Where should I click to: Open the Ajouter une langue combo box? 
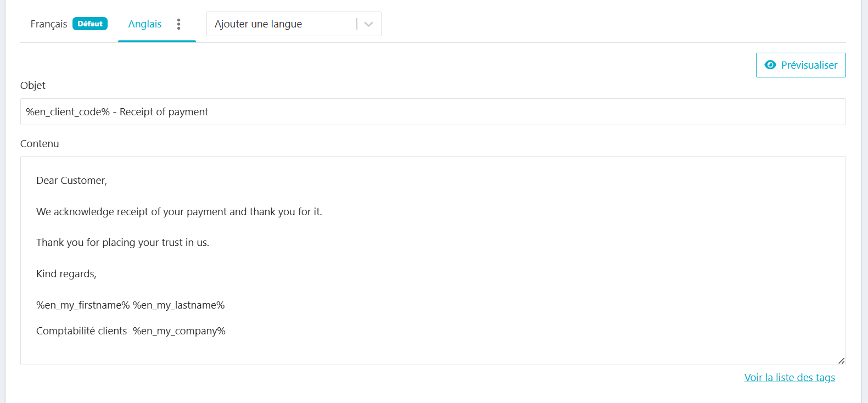click(280, 24)
